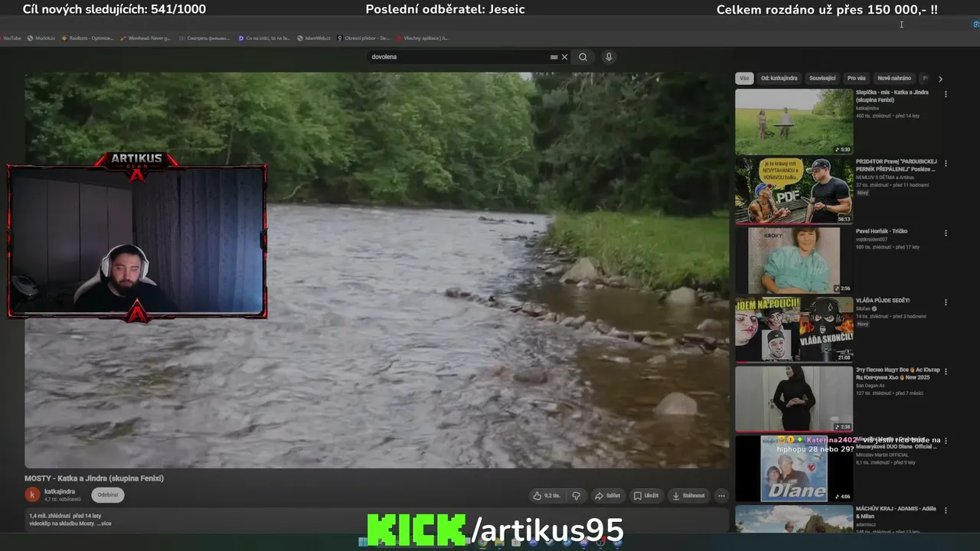Select the "Související" filter chip
The width and height of the screenshot is (980, 551).
pos(822,78)
